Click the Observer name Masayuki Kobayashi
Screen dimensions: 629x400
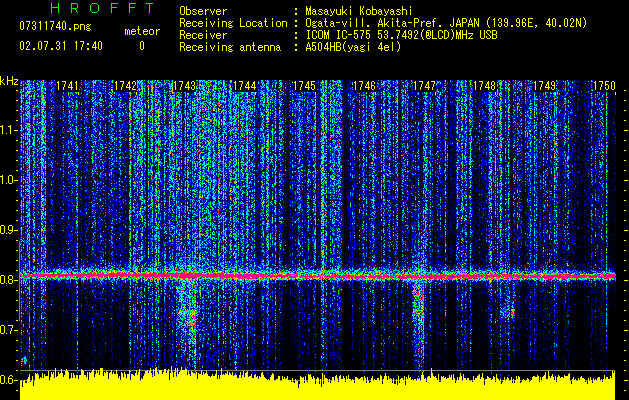pyautogui.click(x=359, y=11)
